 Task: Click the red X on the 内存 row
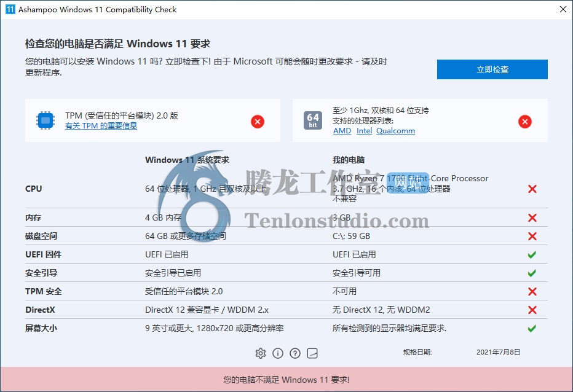(x=532, y=218)
